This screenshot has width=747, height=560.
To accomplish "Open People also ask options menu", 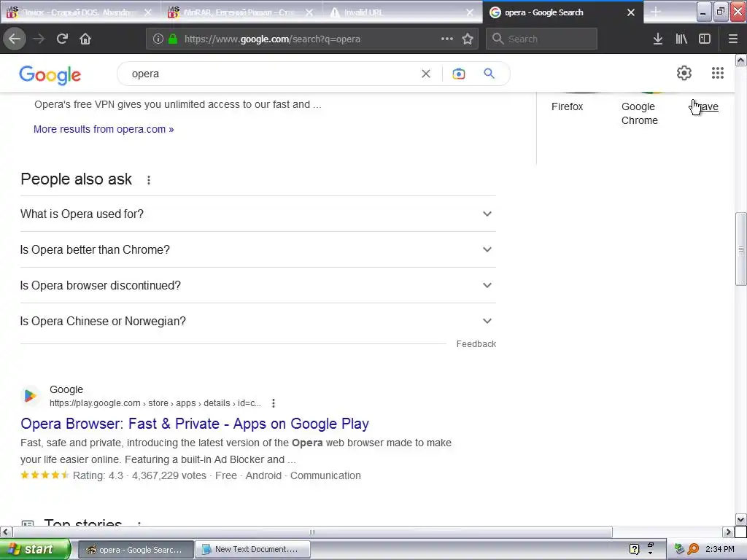I will 149,180.
